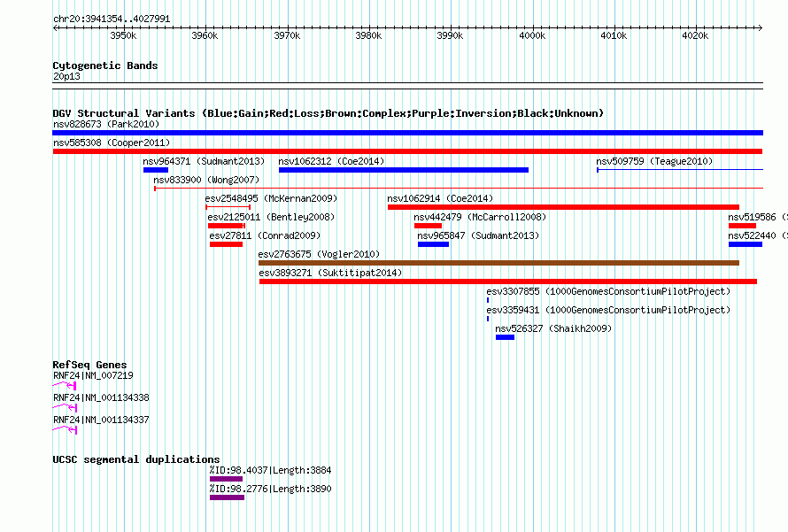Select the nsv964371 (Sudmant2013) variant bar
Screen dimensions: 788x532
tap(156, 170)
